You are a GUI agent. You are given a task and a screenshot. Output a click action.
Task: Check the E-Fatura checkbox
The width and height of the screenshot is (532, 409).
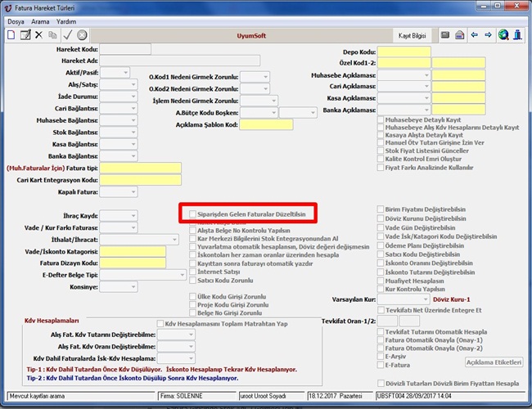click(x=381, y=365)
